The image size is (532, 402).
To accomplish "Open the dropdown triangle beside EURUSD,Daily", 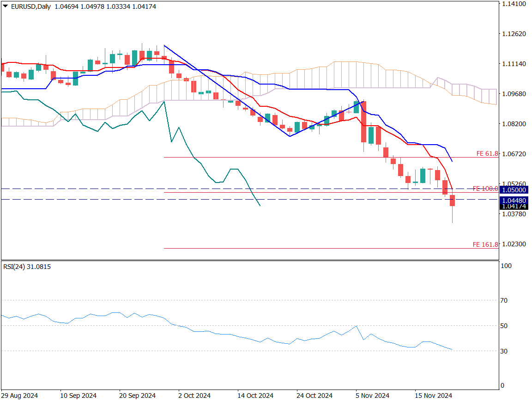I will tap(5, 6).
